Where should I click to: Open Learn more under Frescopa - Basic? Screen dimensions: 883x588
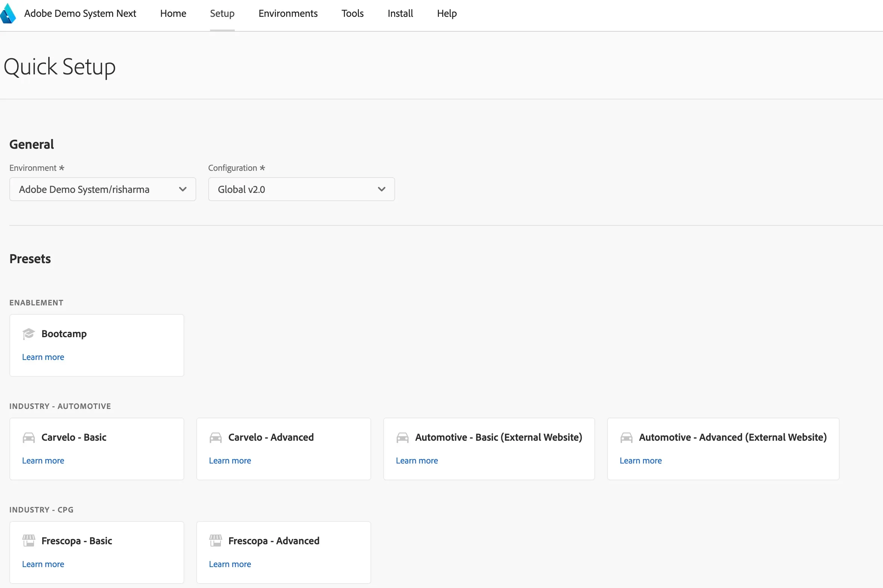(x=43, y=564)
